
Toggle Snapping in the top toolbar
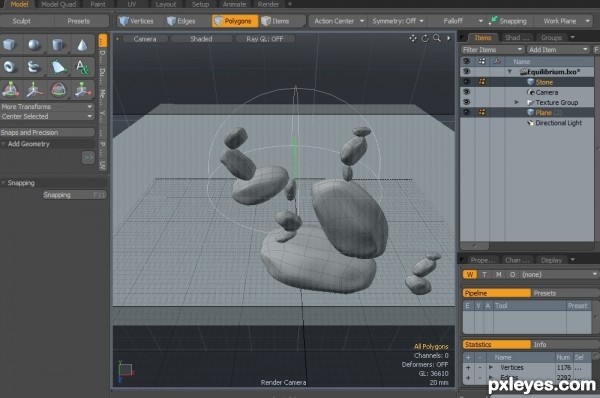click(508, 21)
